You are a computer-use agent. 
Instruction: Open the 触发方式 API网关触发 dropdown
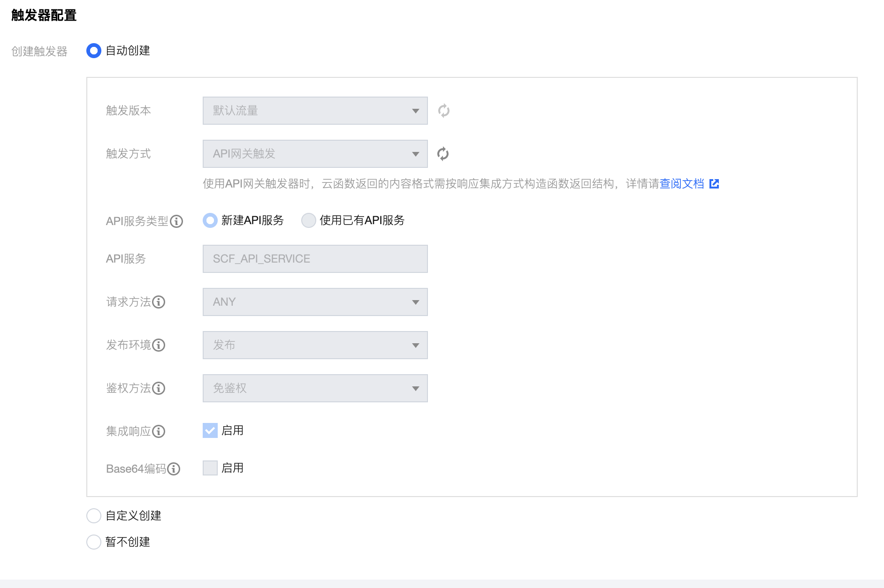315,153
